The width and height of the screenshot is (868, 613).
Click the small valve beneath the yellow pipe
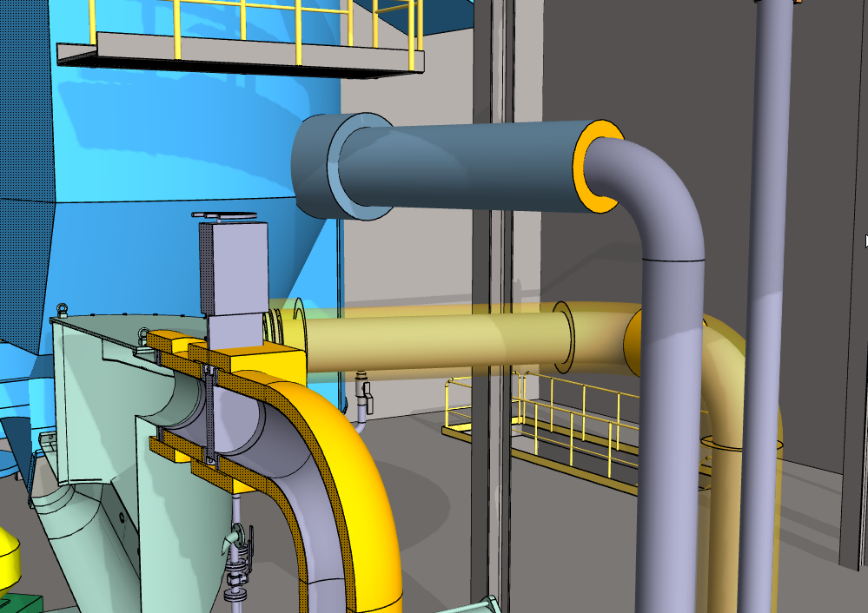coord(365,393)
